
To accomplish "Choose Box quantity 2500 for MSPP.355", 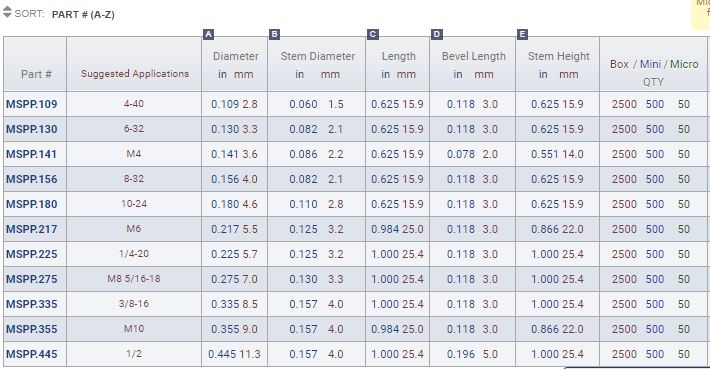I will point(624,329).
